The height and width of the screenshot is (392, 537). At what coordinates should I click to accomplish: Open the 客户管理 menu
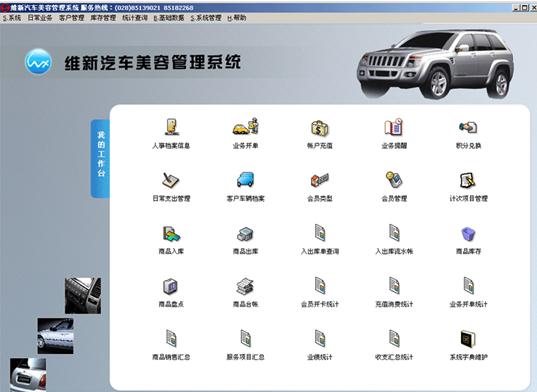click(x=71, y=18)
